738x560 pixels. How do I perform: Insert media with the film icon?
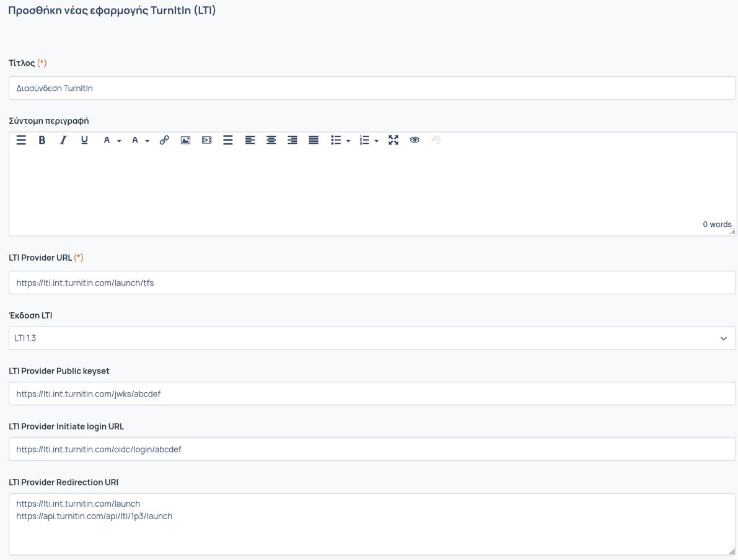pos(207,141)
